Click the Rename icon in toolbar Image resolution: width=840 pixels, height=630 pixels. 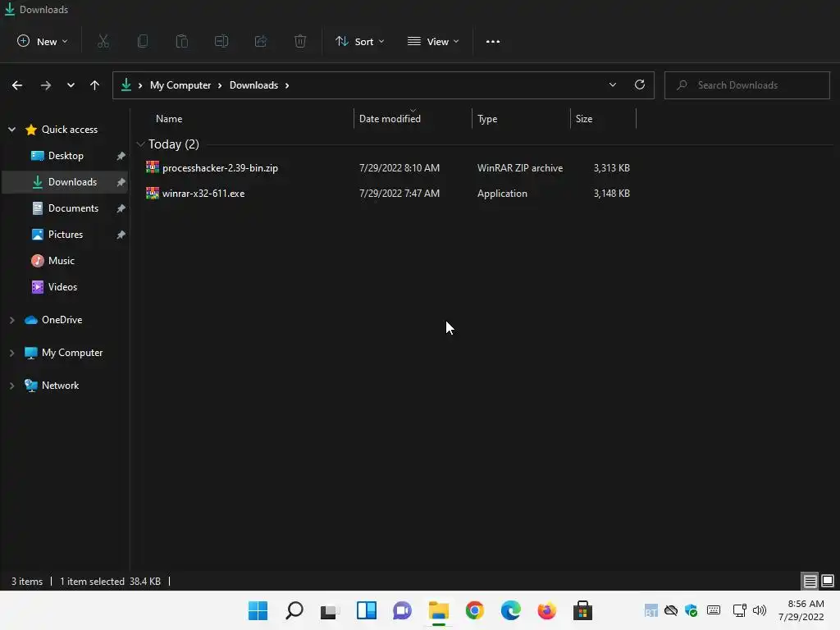pos(221,41)
